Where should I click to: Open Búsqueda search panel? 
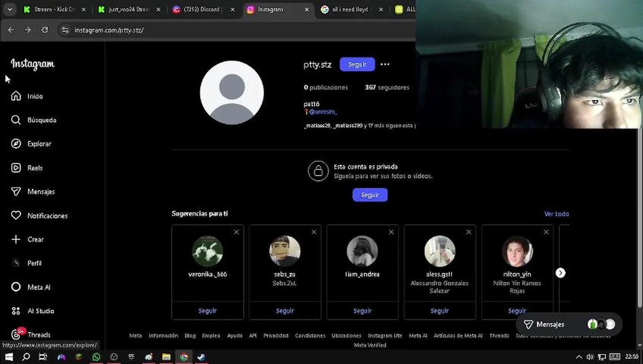[34, 120]
